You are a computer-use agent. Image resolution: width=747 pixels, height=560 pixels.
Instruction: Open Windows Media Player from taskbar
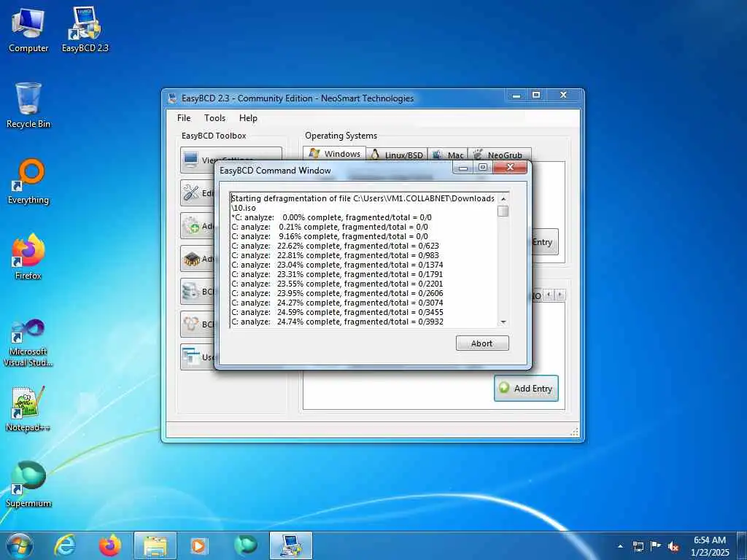click(x=198, y=545)
